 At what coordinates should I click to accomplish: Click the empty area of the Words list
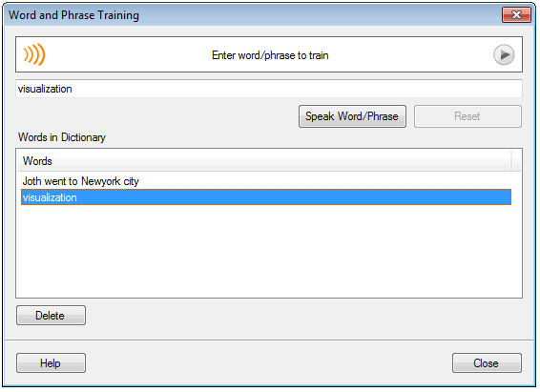[269, 251]
